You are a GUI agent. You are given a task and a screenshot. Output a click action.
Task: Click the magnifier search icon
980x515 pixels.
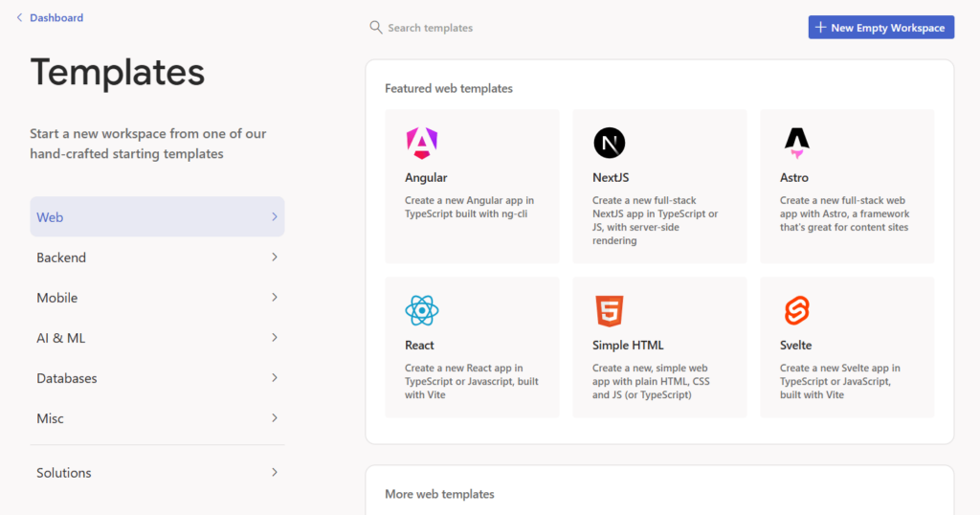click(x=375, y=28)
